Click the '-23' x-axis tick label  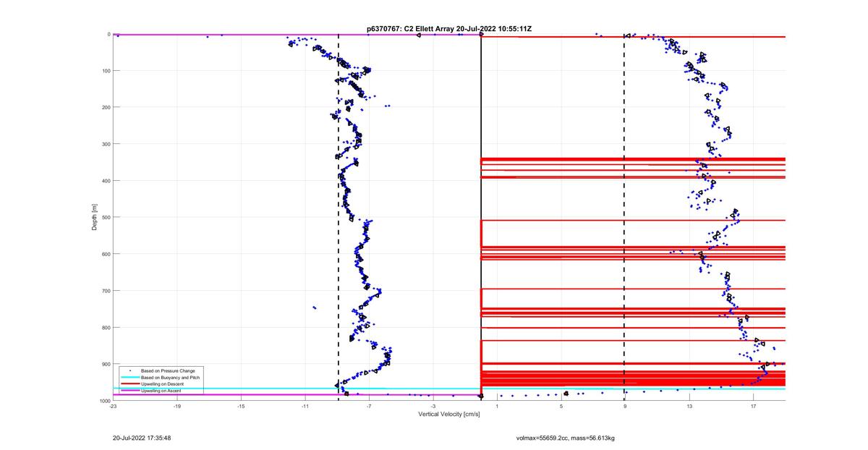(113, 407)
